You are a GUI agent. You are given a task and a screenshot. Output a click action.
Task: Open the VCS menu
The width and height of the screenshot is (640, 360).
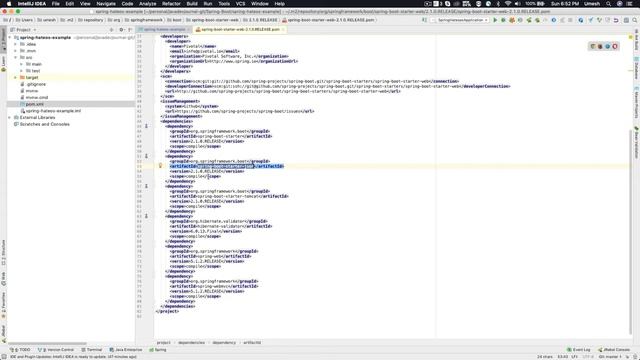click(240, 4)
